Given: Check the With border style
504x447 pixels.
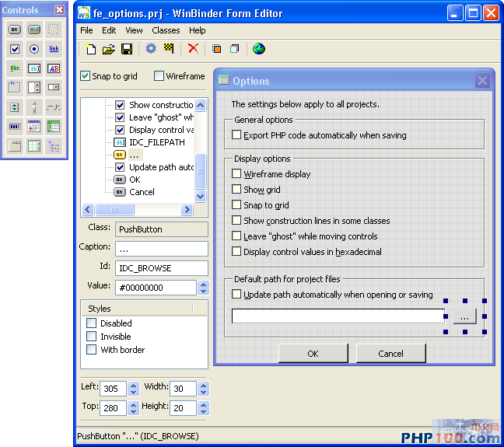Looking at the screenshot, I should tap(92, 350).
